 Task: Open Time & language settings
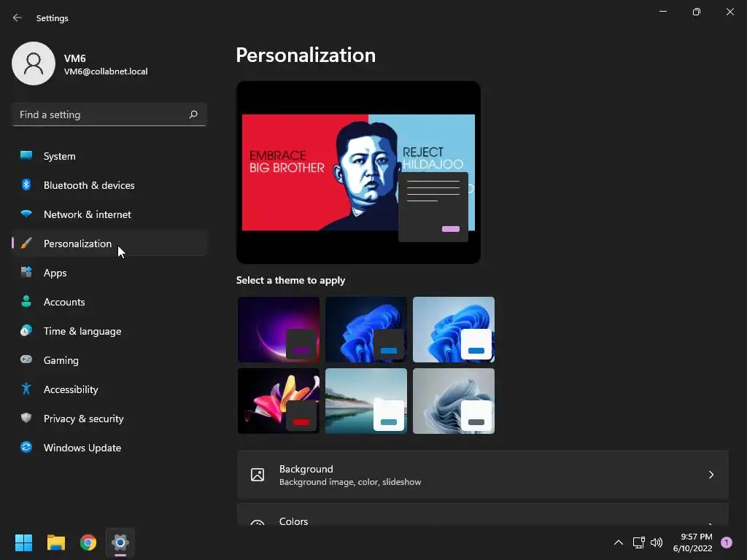point(109,331)
